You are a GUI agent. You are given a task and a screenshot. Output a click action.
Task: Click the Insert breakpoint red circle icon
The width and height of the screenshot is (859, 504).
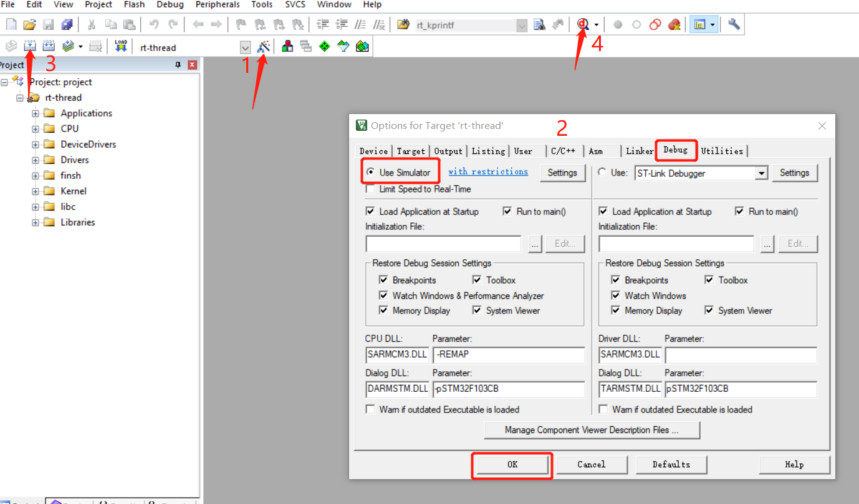(x=618, y=25)
